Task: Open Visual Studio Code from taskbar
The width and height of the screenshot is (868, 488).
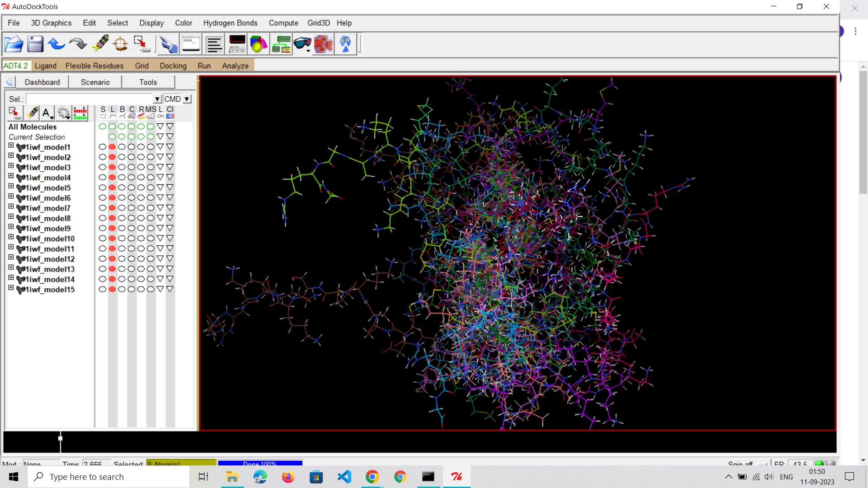Action: [344, 477]
